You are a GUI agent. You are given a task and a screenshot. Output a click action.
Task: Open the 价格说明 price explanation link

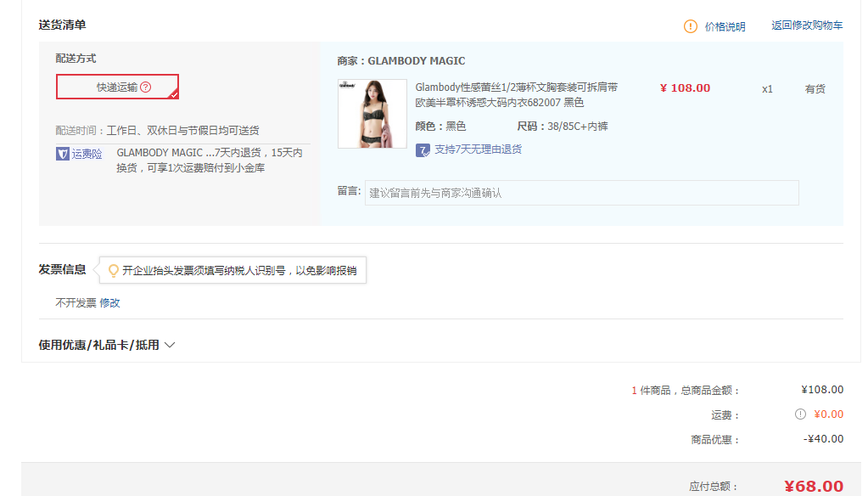point(725,26)
